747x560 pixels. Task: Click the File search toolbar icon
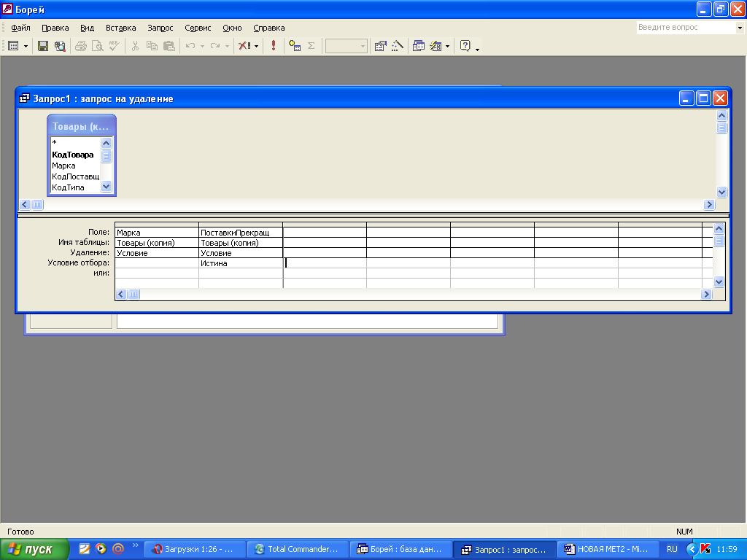coord(60,46)
